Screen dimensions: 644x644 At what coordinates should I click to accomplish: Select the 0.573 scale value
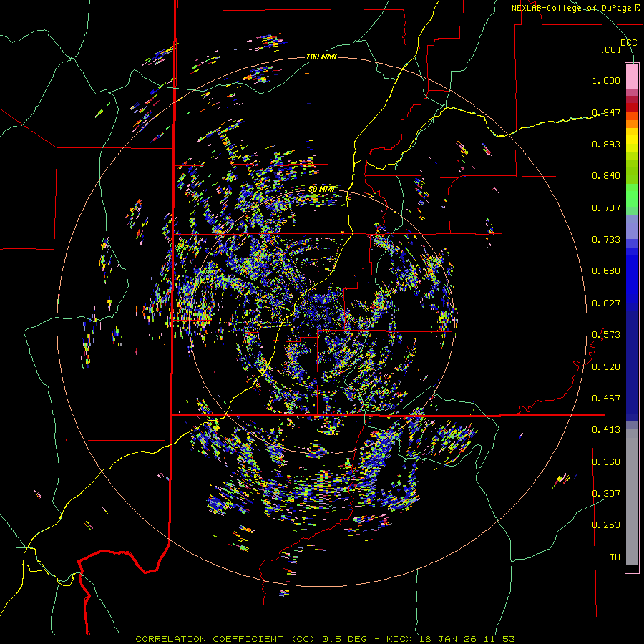[x=606, y=335]
